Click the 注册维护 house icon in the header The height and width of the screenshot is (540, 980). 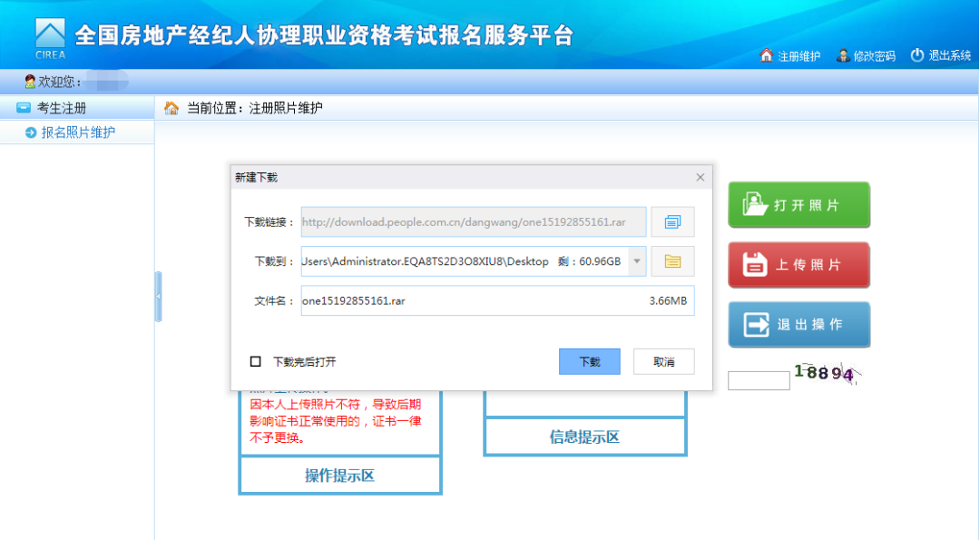click(767, 55)
